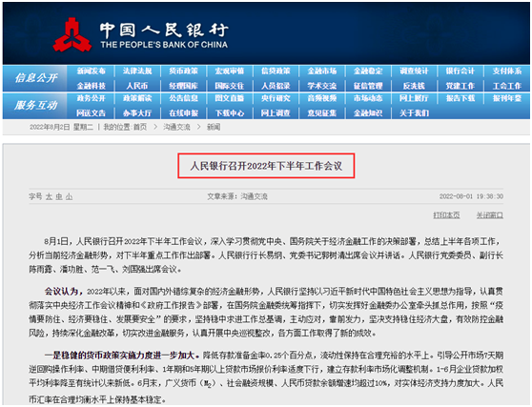The height and width of the screenshot is (407, 532).
Task: Open 市场动态 menu item
Action: [x=368, y=98]
